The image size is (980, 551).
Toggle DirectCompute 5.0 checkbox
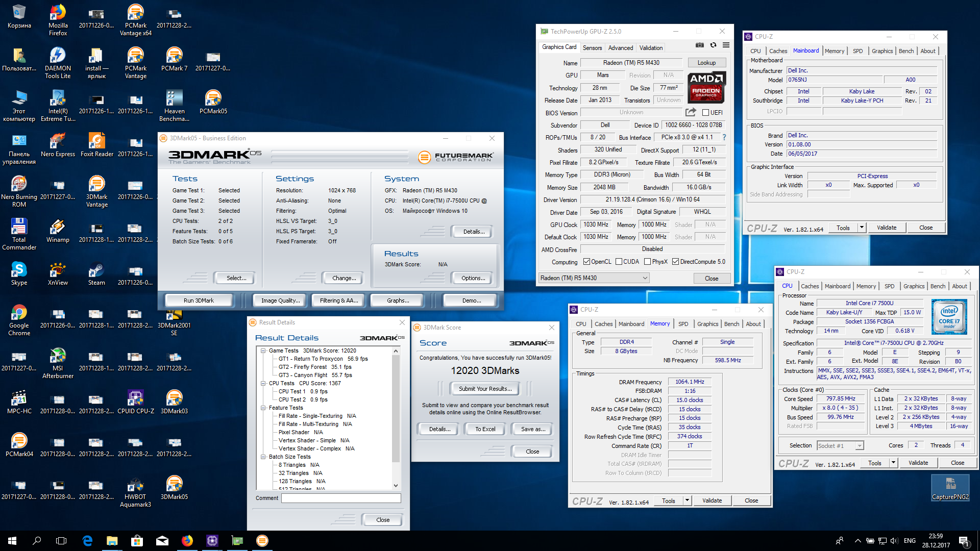[675, 262]
